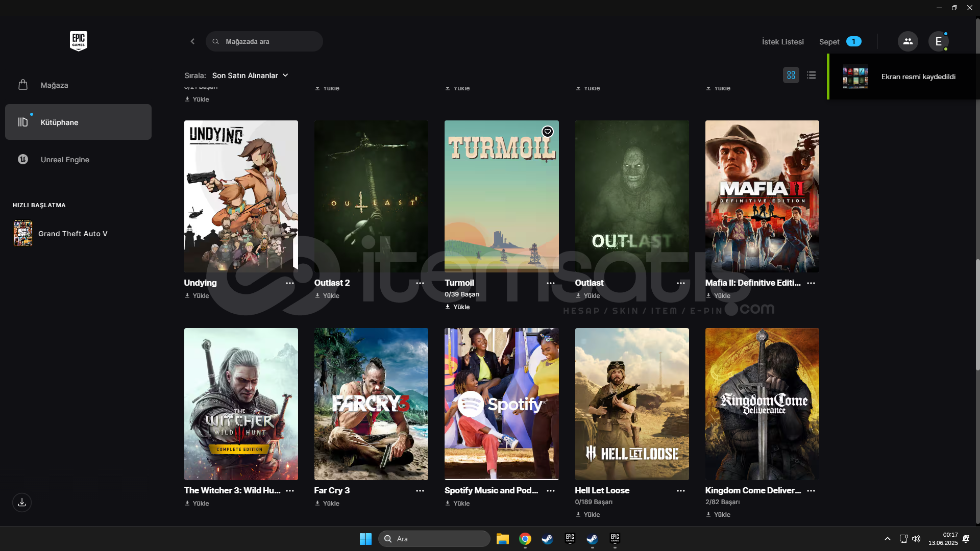Open File Explorer from taskbar

click(x=503, y=539)
